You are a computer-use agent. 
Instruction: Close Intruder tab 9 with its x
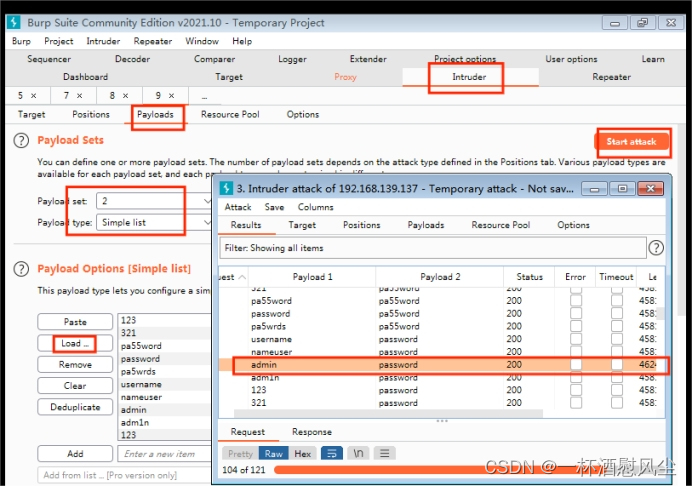tap(171, 95)
